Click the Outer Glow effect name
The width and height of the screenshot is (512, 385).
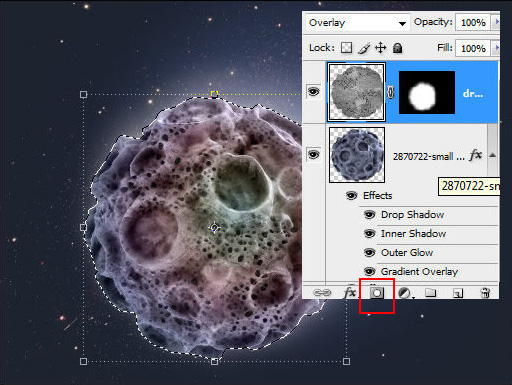pos(407,253)
